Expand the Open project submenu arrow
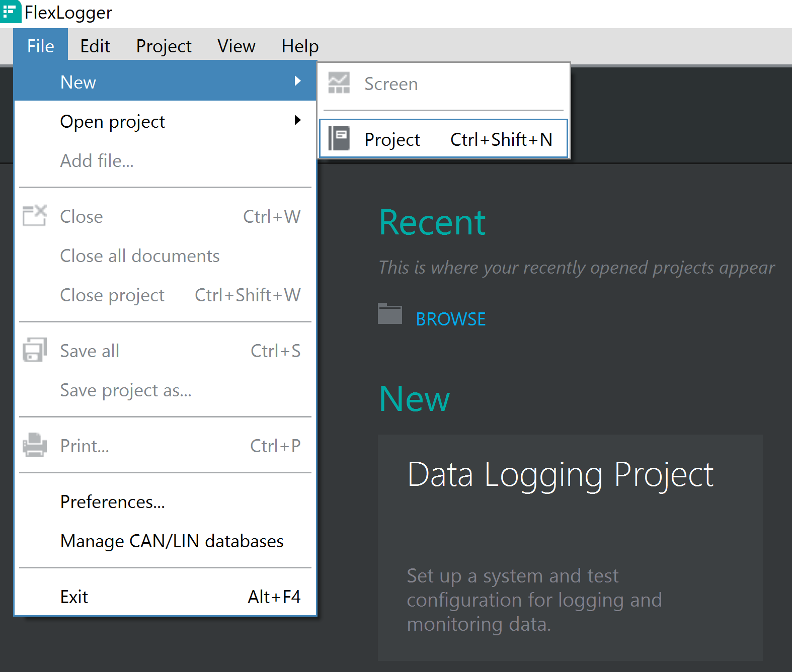Viewport: 792px width, 672px height. [297, 120]
